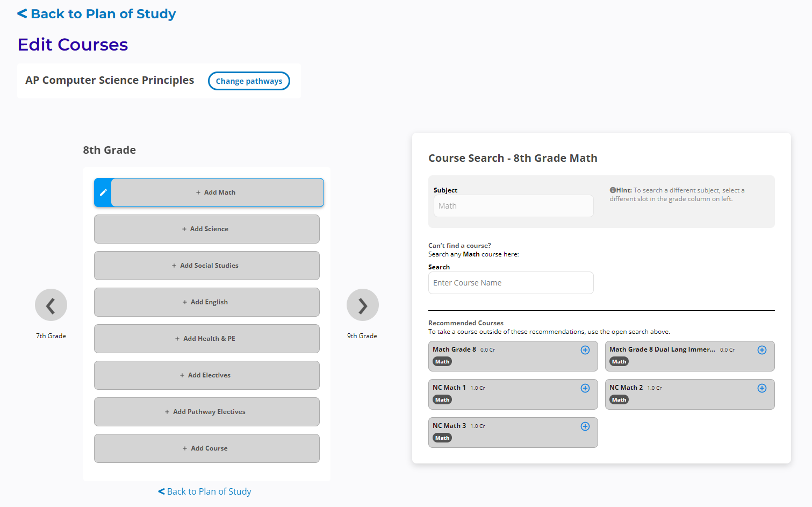Focus the Enter Course Name search field

[511, 283]
